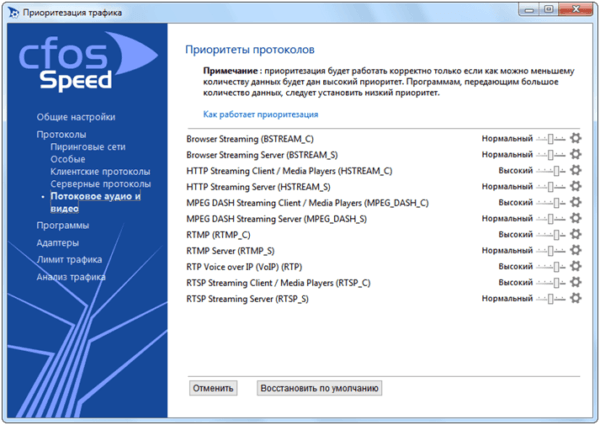
Task: Click gear icon for RTMP (RTMP_C)
Action: point(576,234)
